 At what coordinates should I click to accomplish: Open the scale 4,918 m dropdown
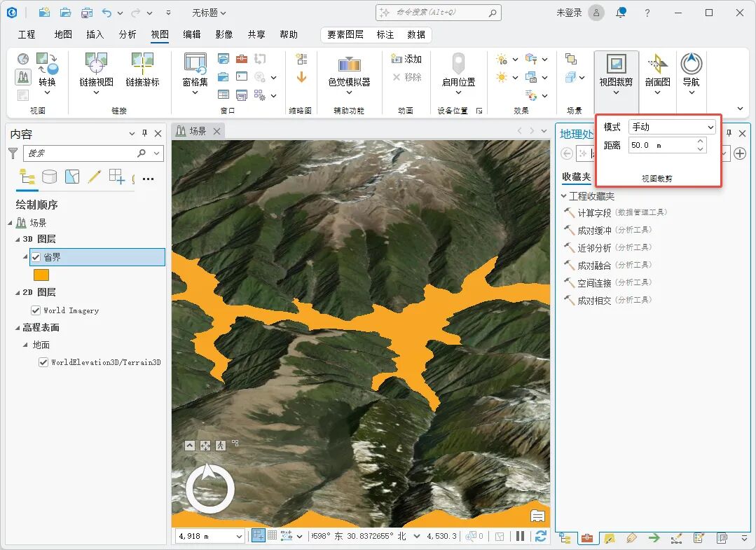pyautogui.click(x=239, y=536)
